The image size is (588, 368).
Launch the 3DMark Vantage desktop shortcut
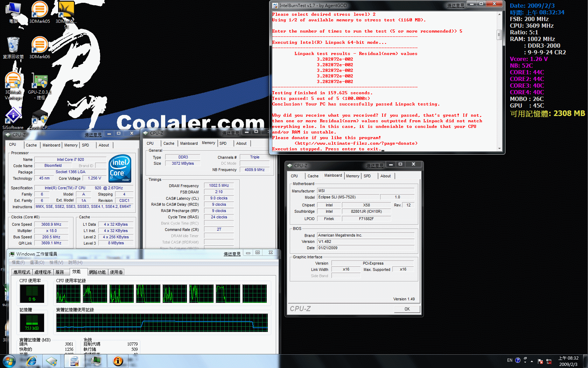pyautogui.click(x=13, y=86)
